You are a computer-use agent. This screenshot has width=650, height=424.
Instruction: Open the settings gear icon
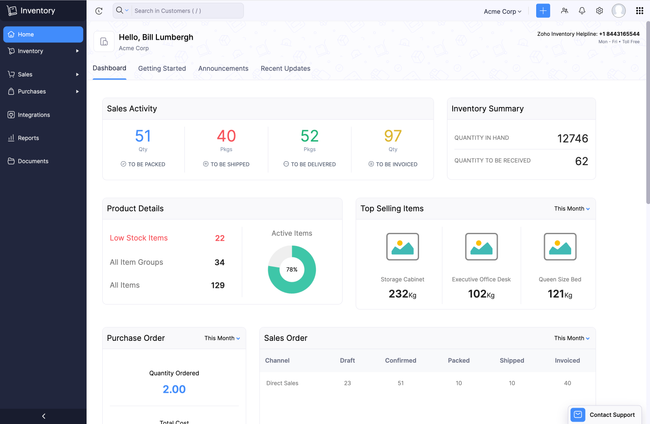[x=600, y=11]
